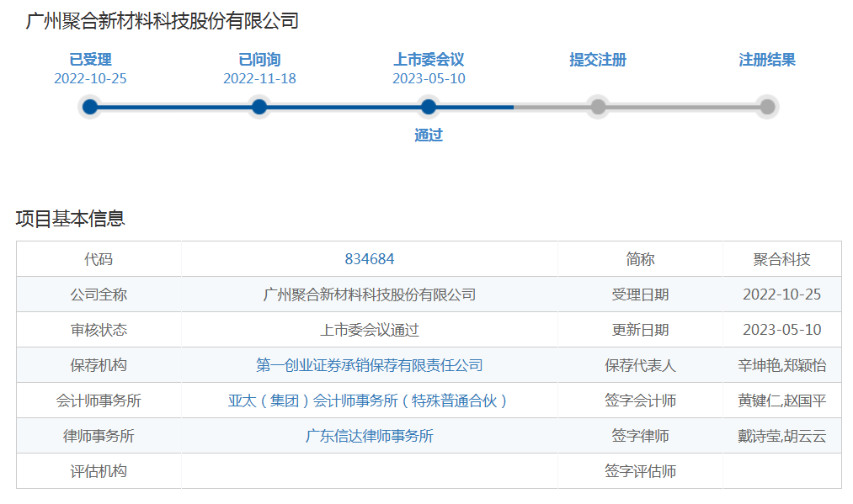Click the 签字会计师 label cell
Screen dimensions: 853x504
click(x=640, y=401)
